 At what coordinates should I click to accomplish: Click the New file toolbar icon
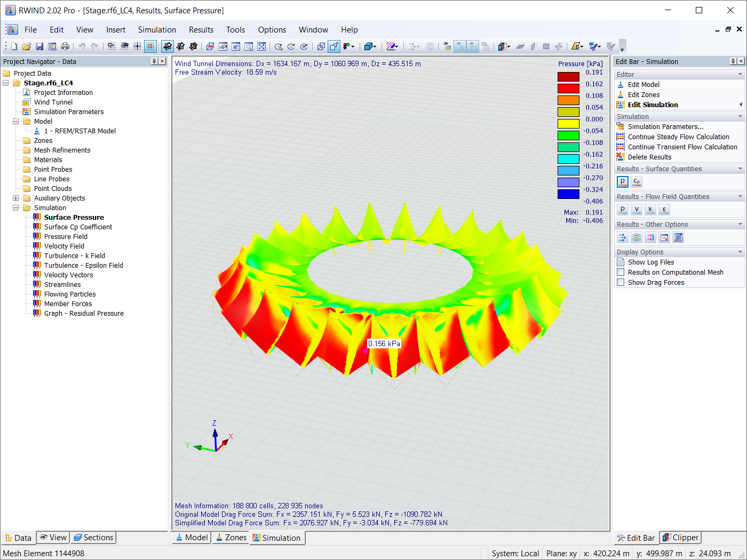pos(14,46)
